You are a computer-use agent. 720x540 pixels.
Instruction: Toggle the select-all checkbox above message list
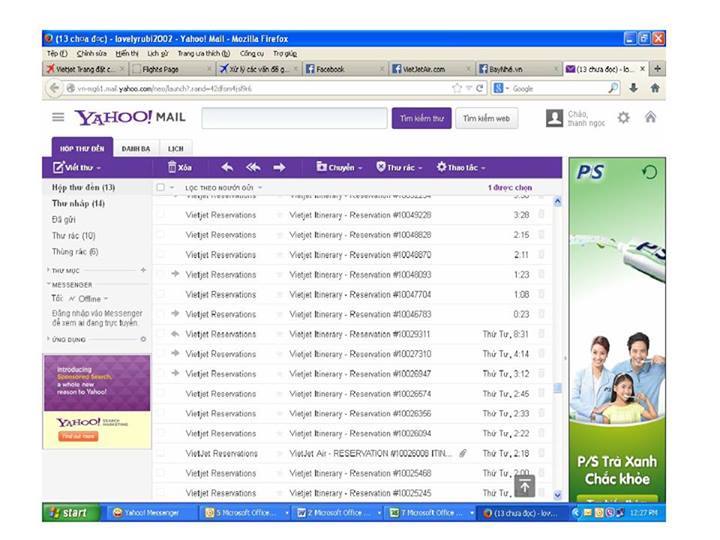coord(160,187)
